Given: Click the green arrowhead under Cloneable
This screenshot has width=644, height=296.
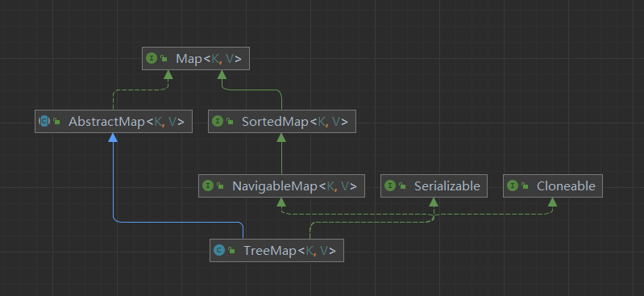Looking at the screenshot, I should tap(552, 202).
